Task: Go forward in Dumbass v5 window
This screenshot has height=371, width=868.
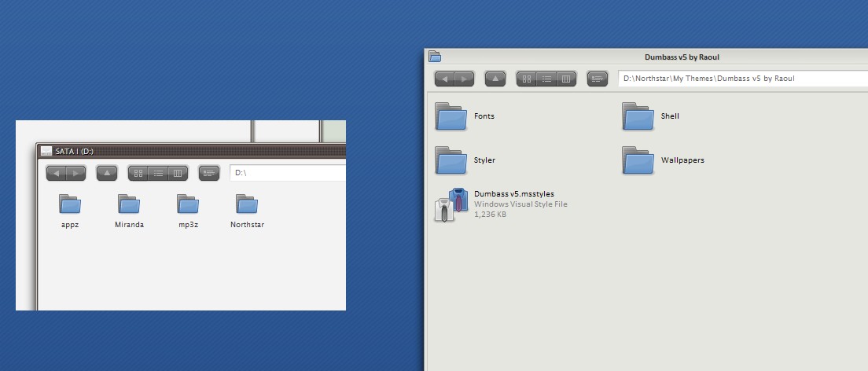Action: [465, 79]
